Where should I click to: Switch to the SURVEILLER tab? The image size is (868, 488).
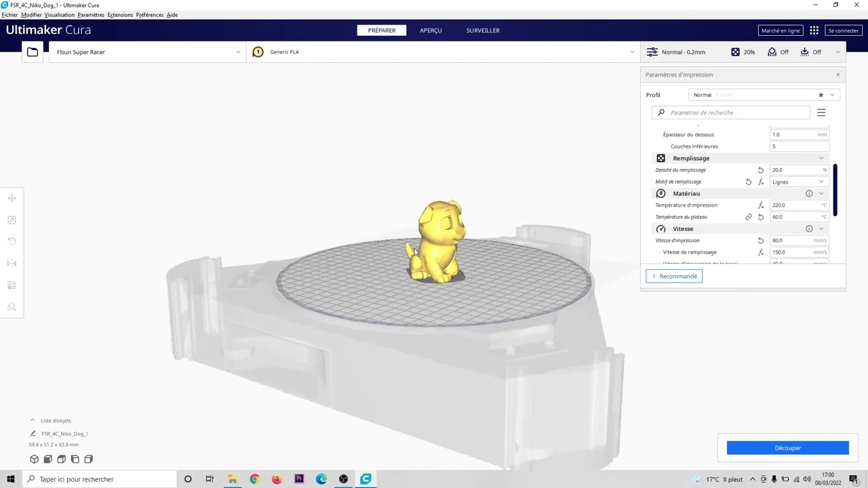pyautogui.click(x=483, y=30)
